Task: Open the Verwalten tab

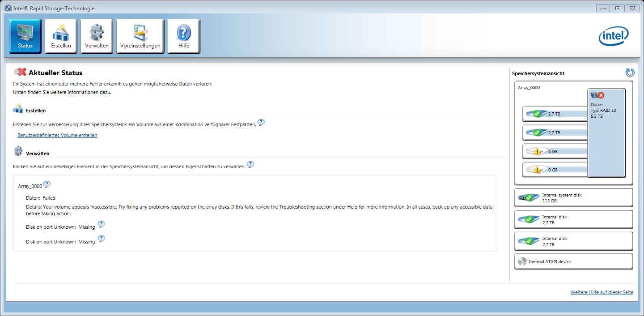Action: click(97, 36)
